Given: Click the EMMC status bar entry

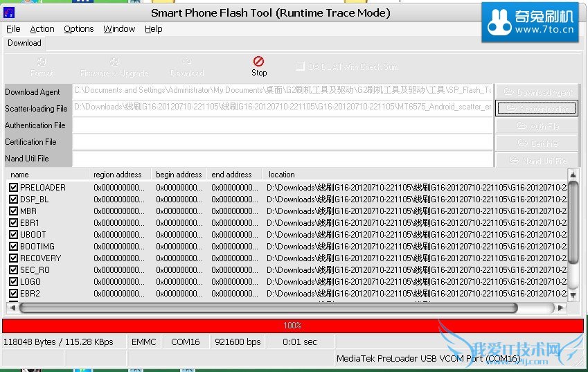Looking at the screenshot, I should pyautogui.click(x=143, y=342).
